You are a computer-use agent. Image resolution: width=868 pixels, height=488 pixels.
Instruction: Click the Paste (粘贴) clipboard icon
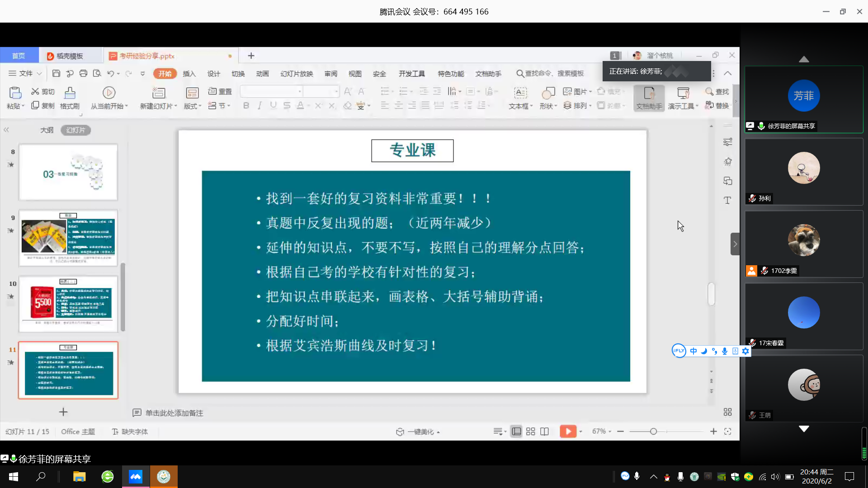tap(15, 93)
